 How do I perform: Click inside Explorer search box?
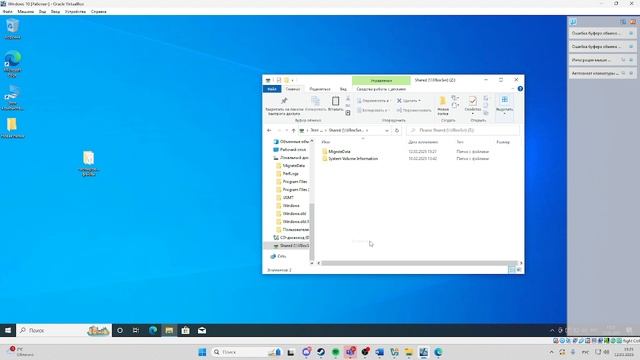point(463,130)
